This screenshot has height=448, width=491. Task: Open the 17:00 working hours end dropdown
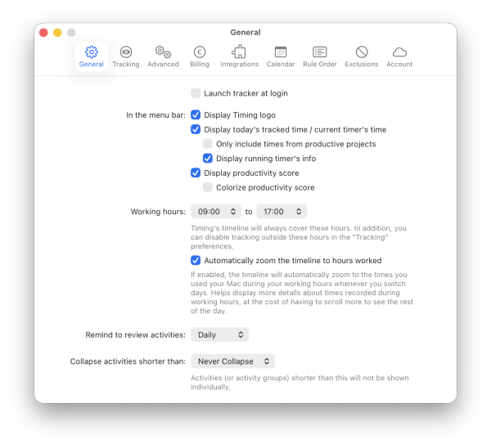click(x=282, y=212)
